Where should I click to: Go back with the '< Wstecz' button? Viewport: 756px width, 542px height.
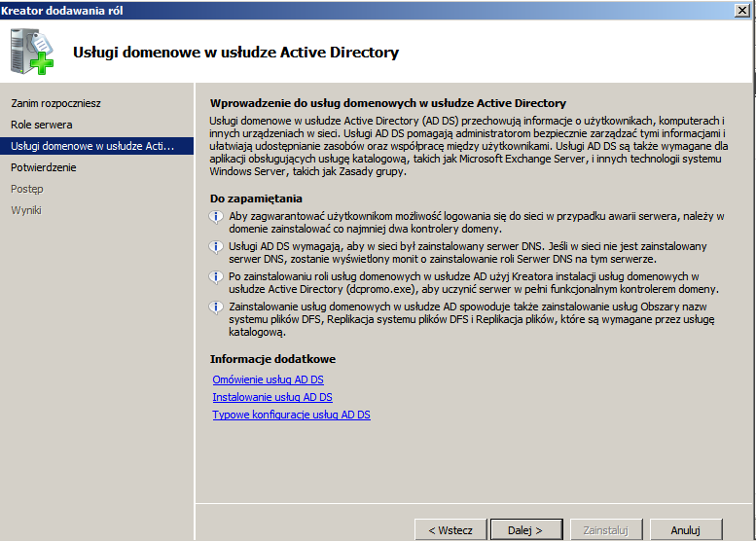coord(450,530)
